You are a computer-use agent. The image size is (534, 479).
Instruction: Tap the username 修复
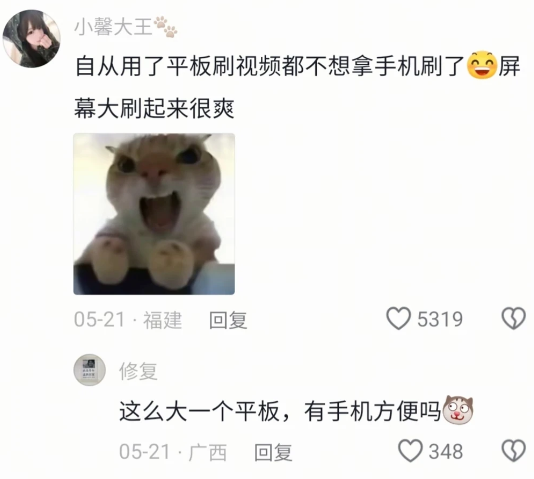138,370
